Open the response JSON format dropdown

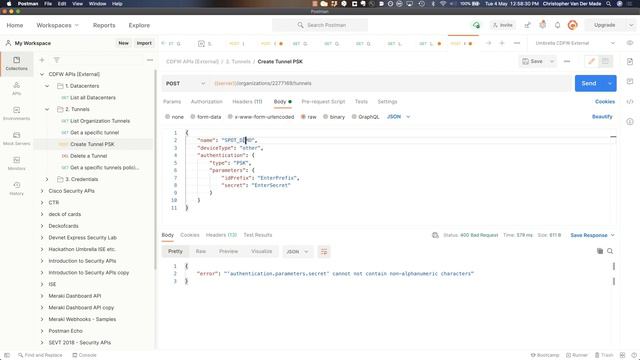point(297,252)
